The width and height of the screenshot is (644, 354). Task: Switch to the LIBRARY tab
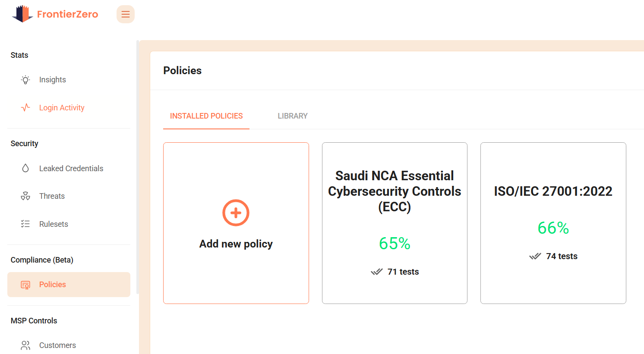pyautogui.click(x=292, y=116)
